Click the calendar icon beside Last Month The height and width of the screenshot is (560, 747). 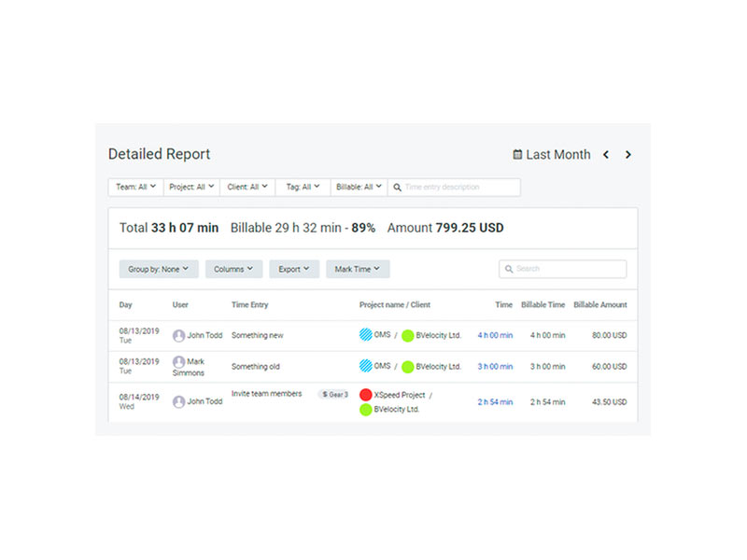pos(518,155)
